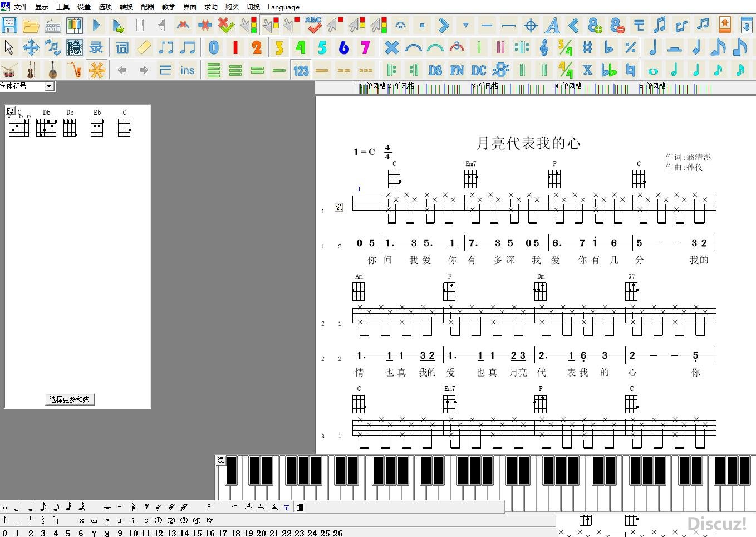Open the 字体符号 dropdown arrow
The image size is (756, 537).
[x=50, y=86]
